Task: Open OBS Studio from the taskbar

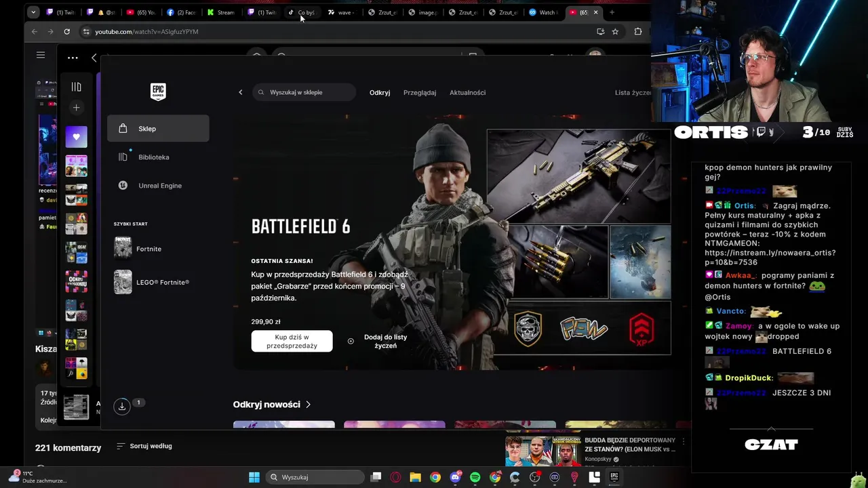Action: click(535, 477)
